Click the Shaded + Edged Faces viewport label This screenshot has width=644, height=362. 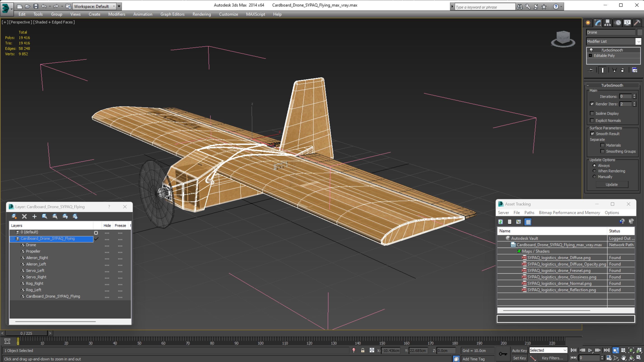click(x=54, y=22)
